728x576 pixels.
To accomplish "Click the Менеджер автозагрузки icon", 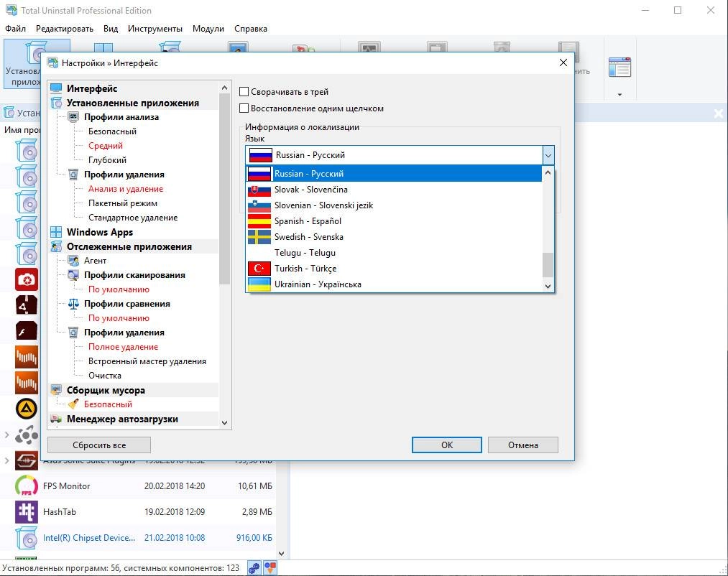I will pos(56,419).
